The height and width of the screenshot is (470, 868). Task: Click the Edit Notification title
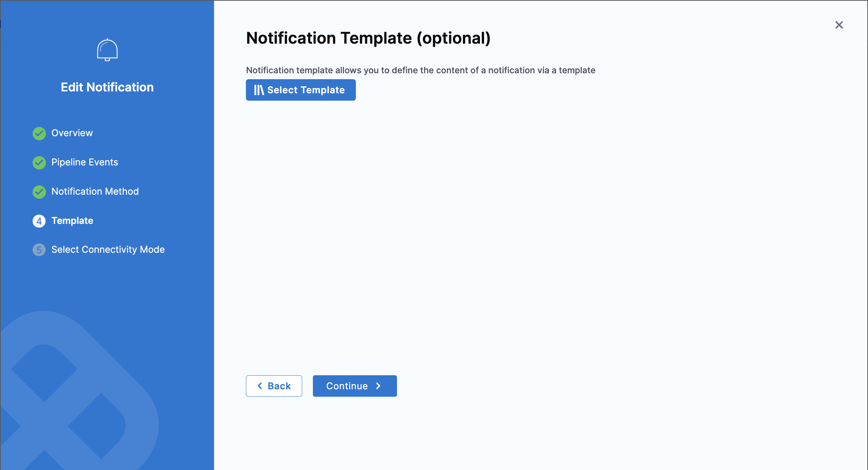107,87
